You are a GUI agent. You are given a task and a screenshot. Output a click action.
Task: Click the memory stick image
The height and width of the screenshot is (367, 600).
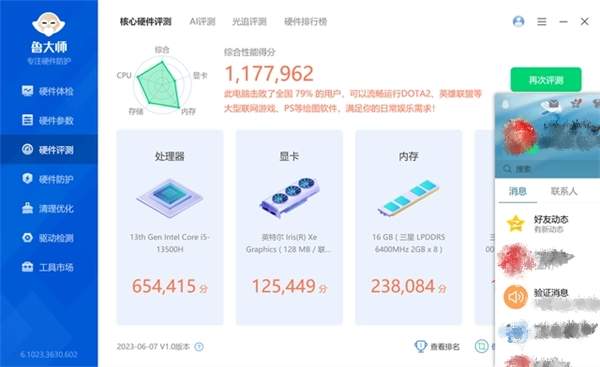408,198
